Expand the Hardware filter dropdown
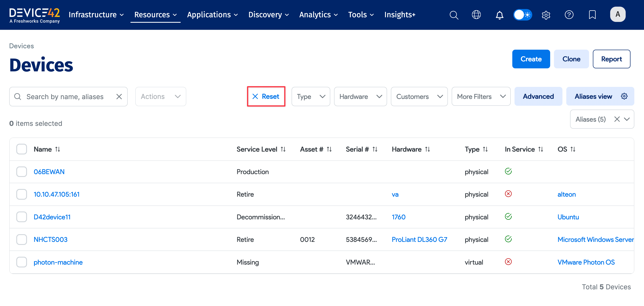 point(360,97)
